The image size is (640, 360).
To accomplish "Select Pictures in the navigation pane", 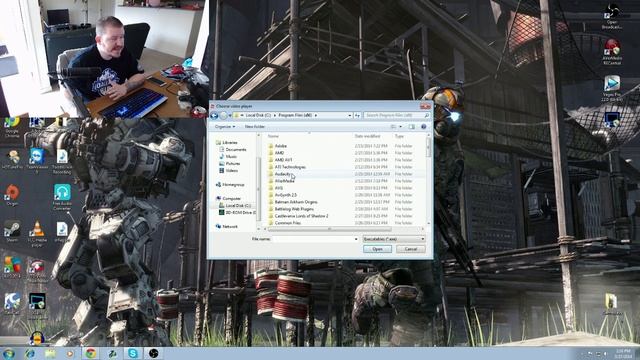I will (233, 164).
